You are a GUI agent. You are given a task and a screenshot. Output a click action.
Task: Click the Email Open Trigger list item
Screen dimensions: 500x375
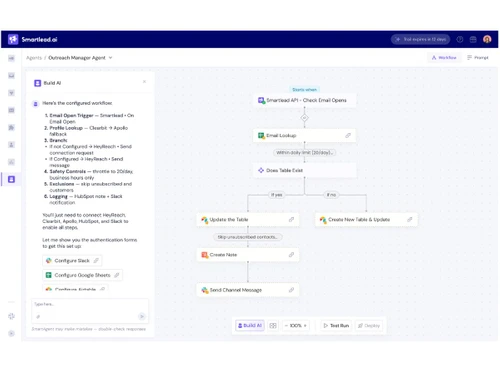point(89,118)
